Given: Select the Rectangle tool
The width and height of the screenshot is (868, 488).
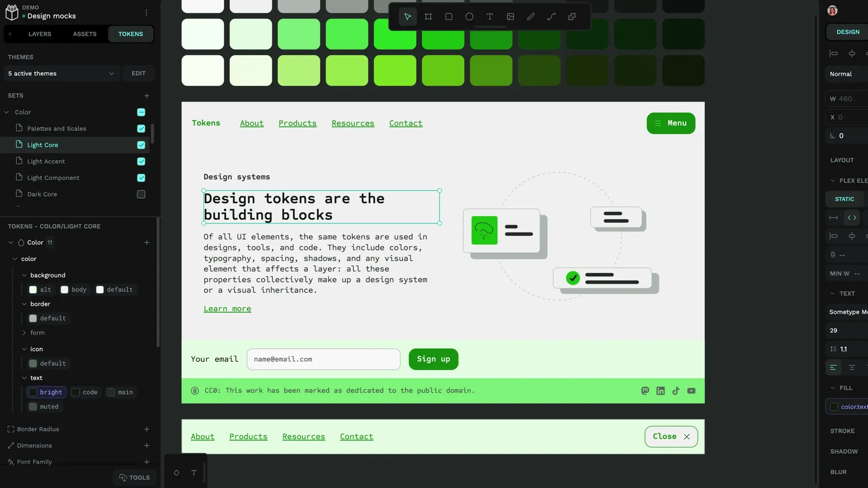Looking at the screenshot, I should pos(449,16).
